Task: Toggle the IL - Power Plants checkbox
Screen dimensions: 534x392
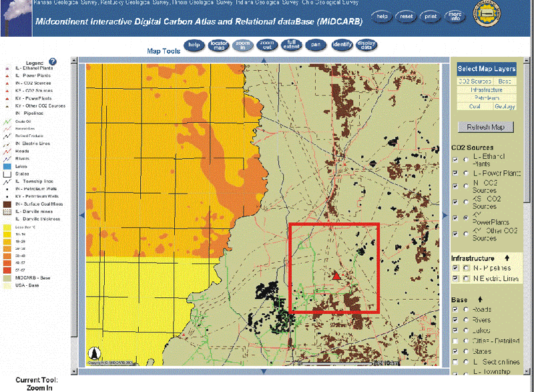Action: (x=455, y=173)
